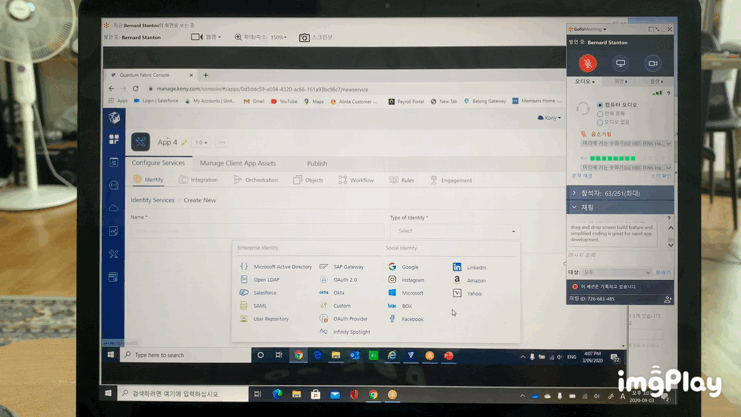Screen dimensions: 741x417
Task: Choose Google social identity
Action: (404, 267)
